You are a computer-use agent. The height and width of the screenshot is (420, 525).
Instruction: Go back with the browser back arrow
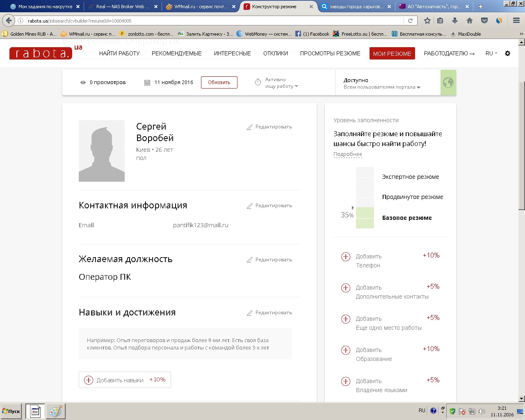coord(9,21)
